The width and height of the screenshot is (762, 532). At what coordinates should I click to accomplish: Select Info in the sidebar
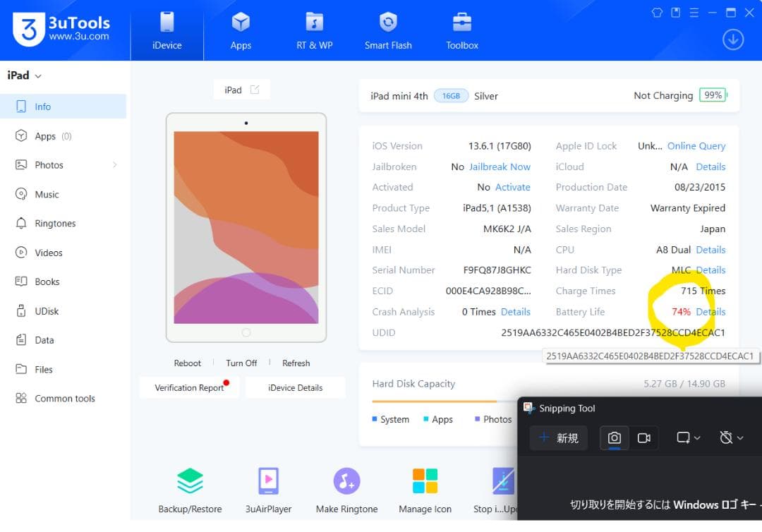(64, 107)
